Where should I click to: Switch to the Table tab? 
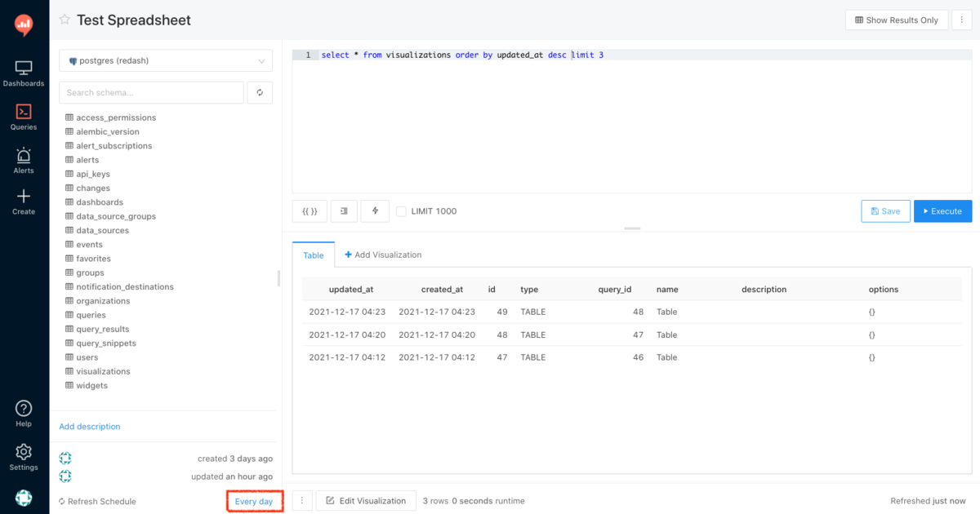pyautogui.click(x=314, y=255)
